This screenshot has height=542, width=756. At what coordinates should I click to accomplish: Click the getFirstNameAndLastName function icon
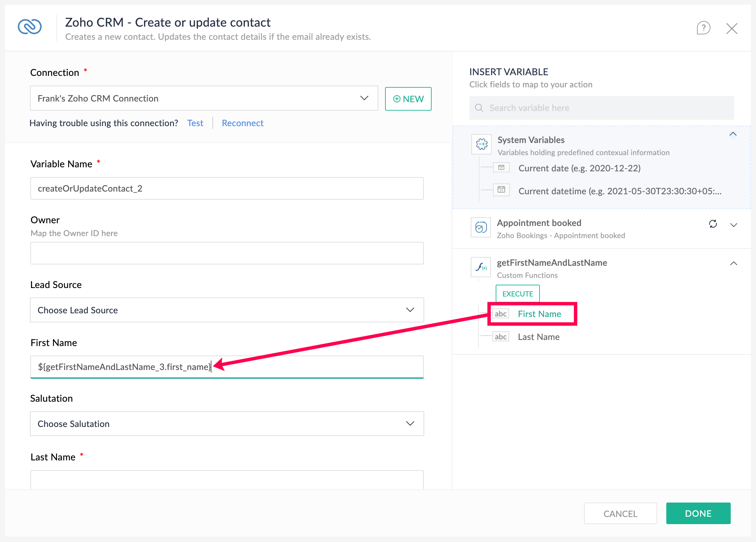[481, 267]
